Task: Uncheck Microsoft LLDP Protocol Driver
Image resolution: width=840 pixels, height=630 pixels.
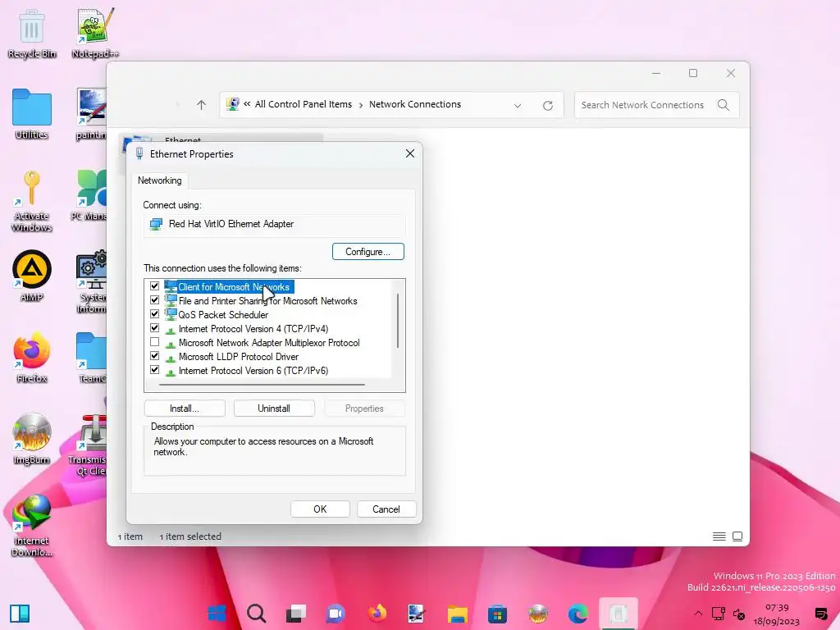Action: tap(155, 356)
